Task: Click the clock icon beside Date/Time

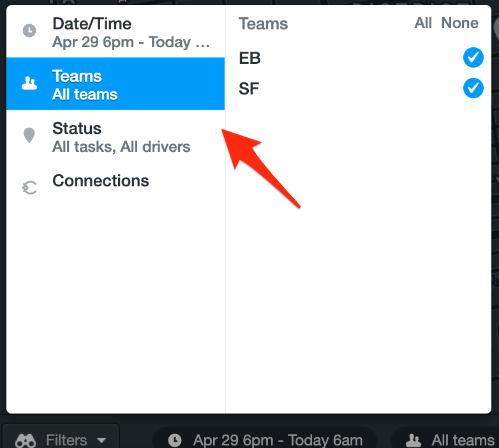Action: coord(29,31)
